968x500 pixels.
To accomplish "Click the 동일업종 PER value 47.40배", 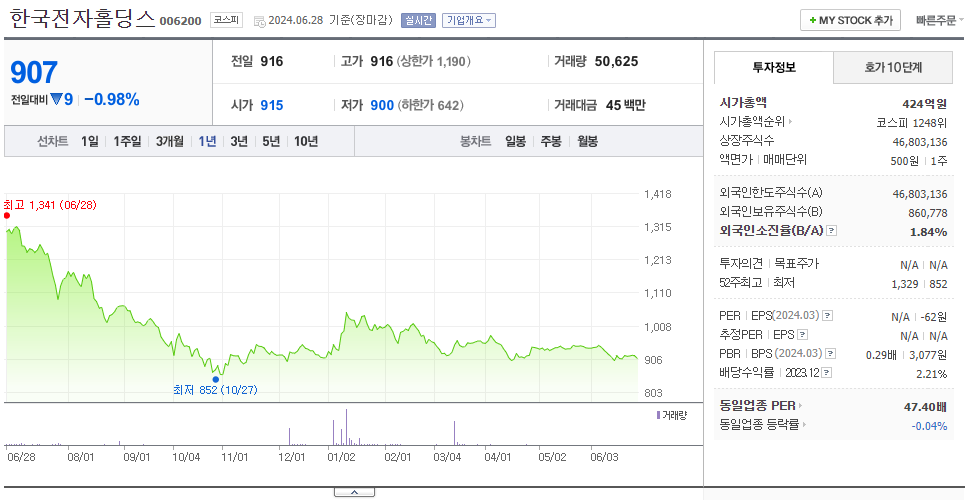I will tap(925, 406).
